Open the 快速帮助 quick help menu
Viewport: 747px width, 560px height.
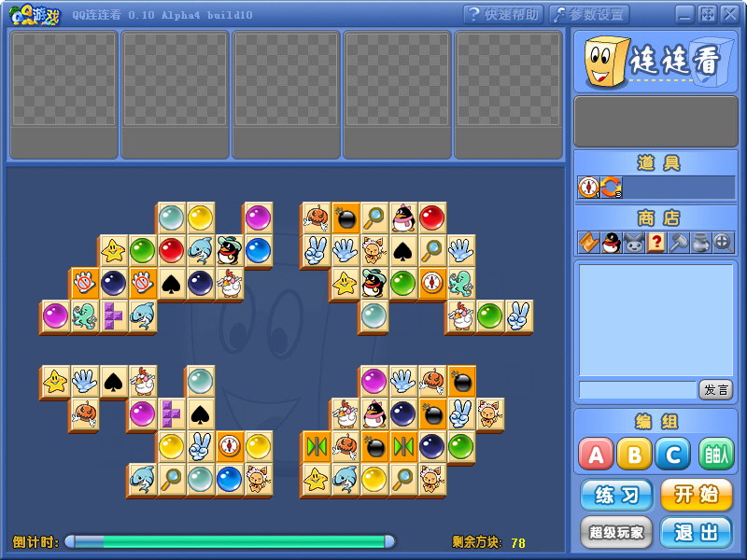[504, 14]
